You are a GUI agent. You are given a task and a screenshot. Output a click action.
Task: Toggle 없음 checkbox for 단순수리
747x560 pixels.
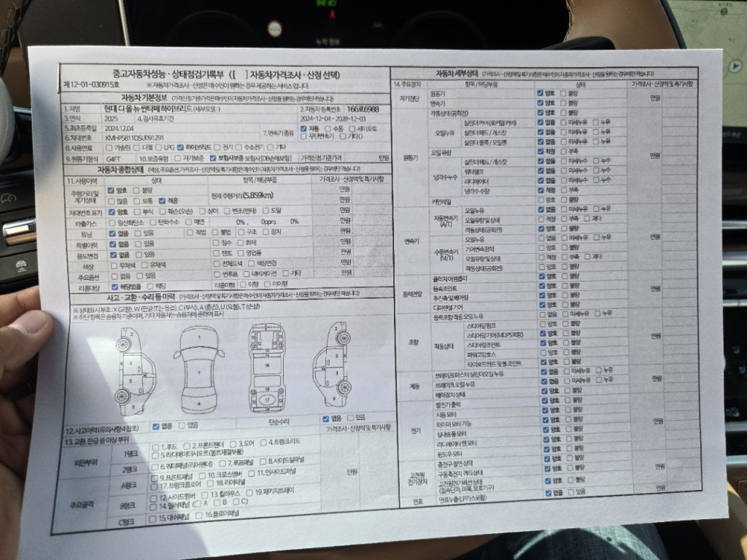pyautogui.click(x=325, y=419)
